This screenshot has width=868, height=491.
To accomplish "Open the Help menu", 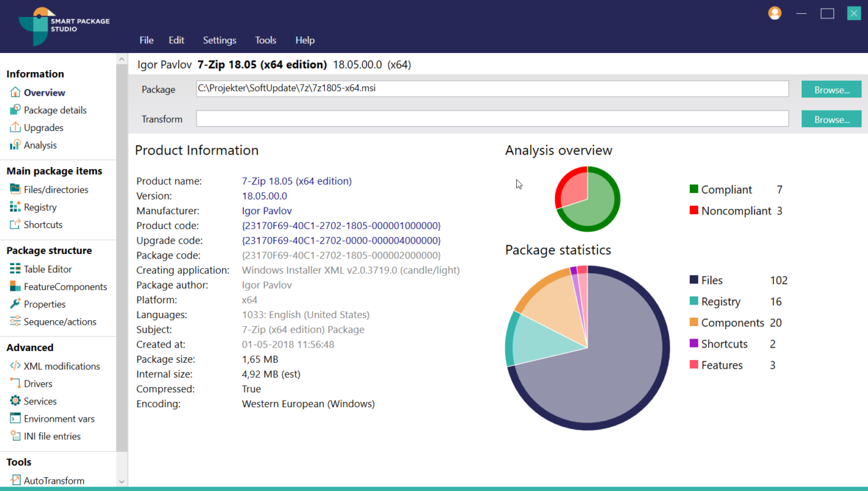I will tap(305, 40).
